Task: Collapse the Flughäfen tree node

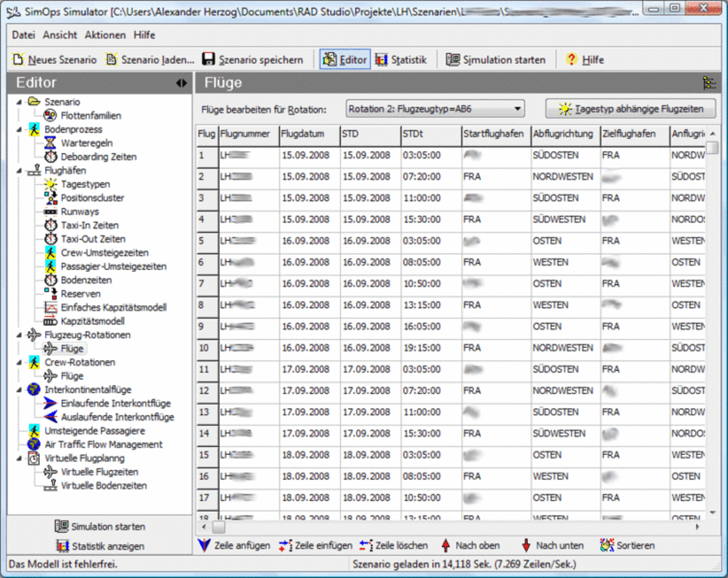Action: pyautogui.click(x=19, y=170)
